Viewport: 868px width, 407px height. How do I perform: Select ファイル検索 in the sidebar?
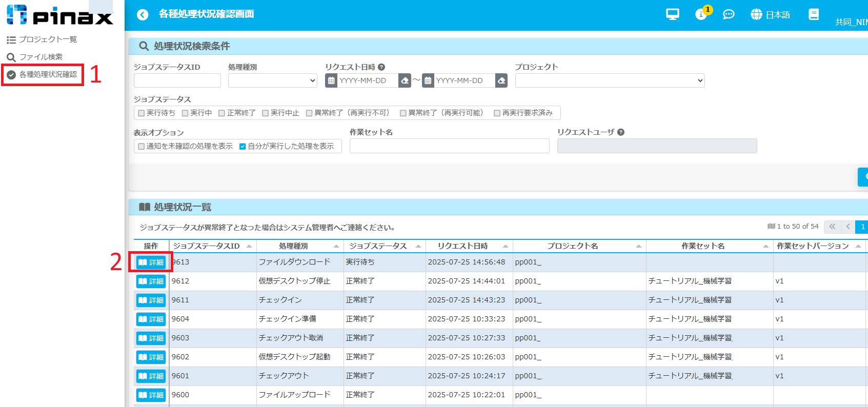tap(35, 57)
